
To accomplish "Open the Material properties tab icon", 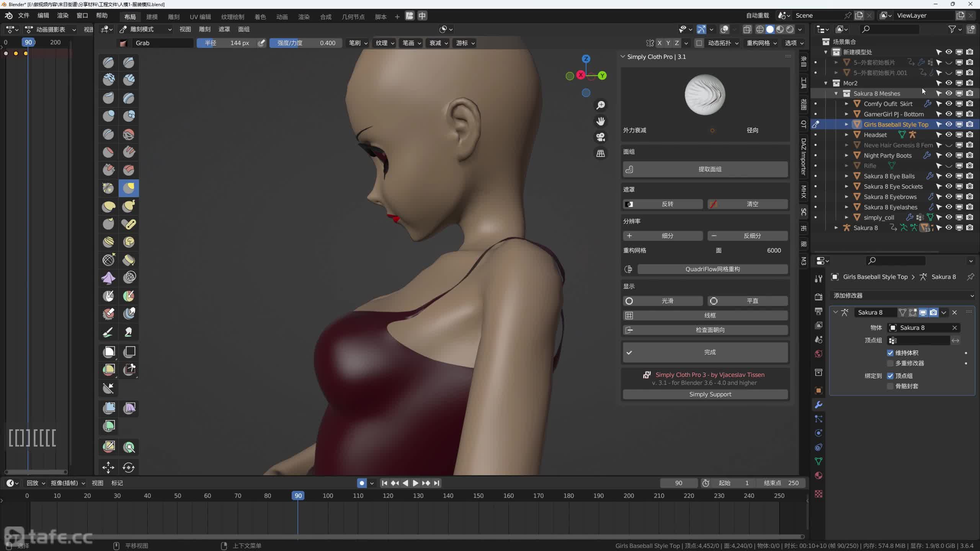I will 818,476.
